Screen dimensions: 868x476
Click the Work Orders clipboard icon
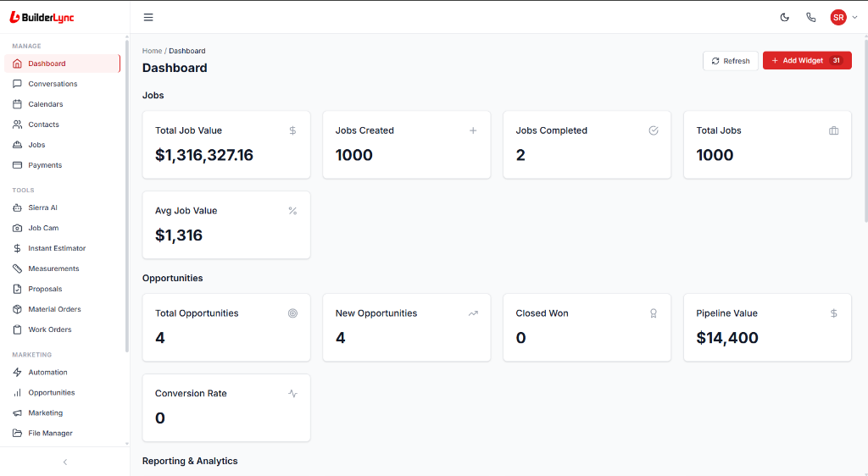(17, 329)
